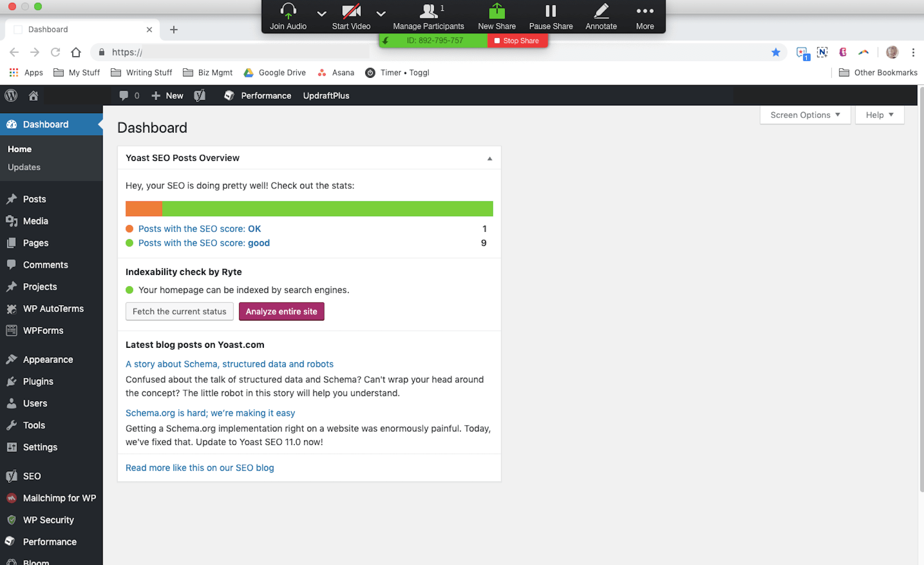The image size is (924, 565).
Task: Click the Pause Share icon
Action: click(551, 11)
